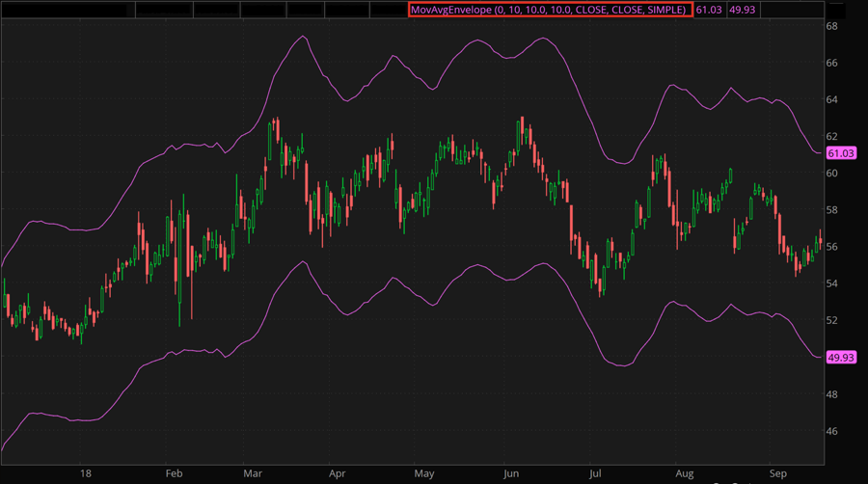Click the 58 price axis label

point(831,210)
